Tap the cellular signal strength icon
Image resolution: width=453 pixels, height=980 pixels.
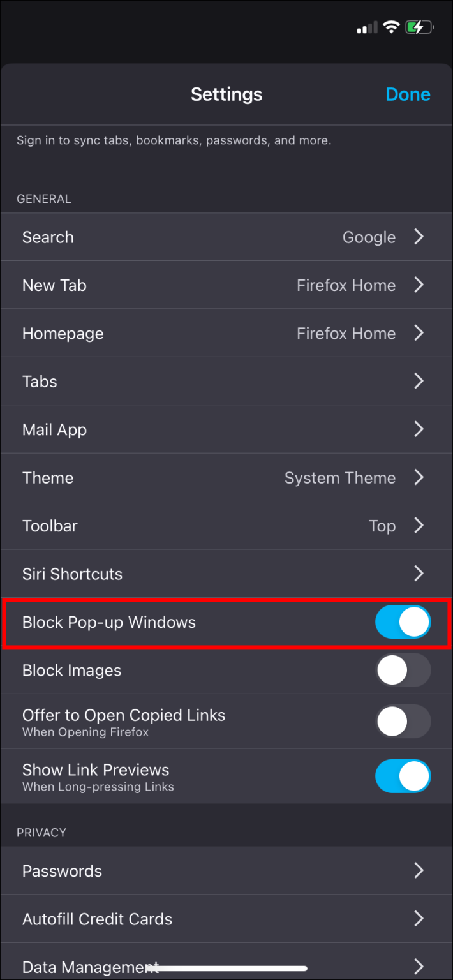coord(367,27)
